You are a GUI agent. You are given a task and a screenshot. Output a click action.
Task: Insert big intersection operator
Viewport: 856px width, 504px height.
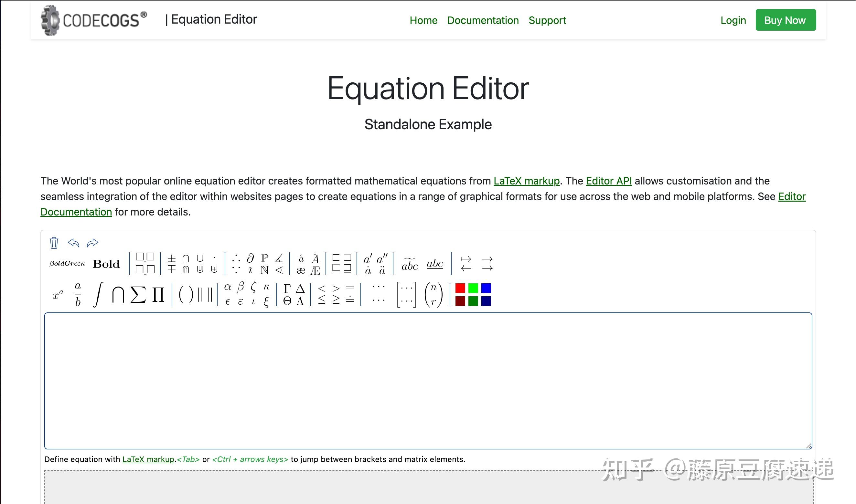118,294
